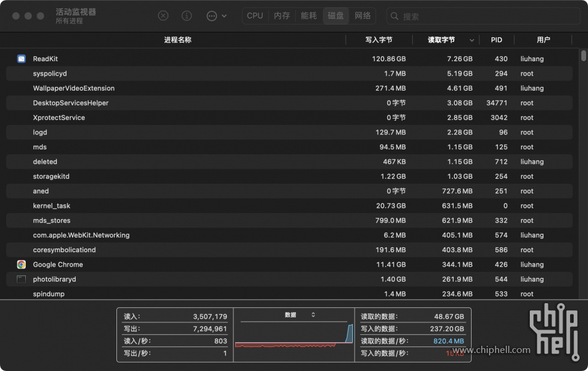
Task: Sort by 用户 column header
Action: pyautogui.click(x=543, y=40)
